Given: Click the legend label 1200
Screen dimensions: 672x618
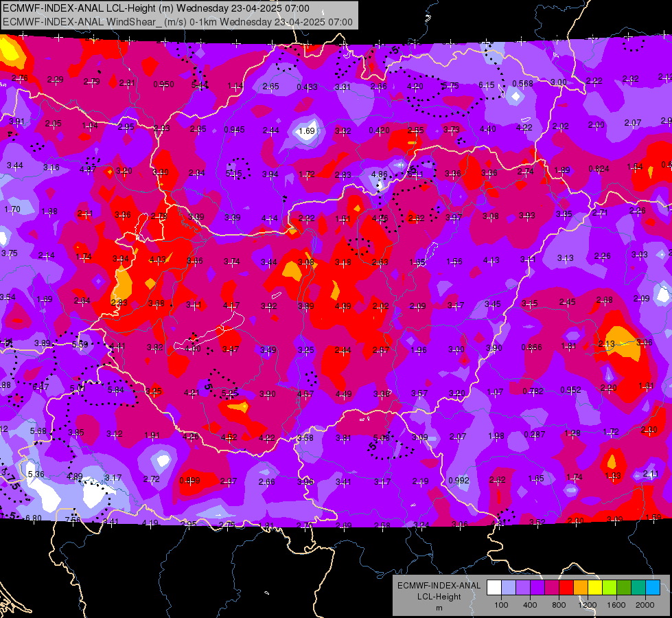Looking at the screenshot, I should pos(587,605).
